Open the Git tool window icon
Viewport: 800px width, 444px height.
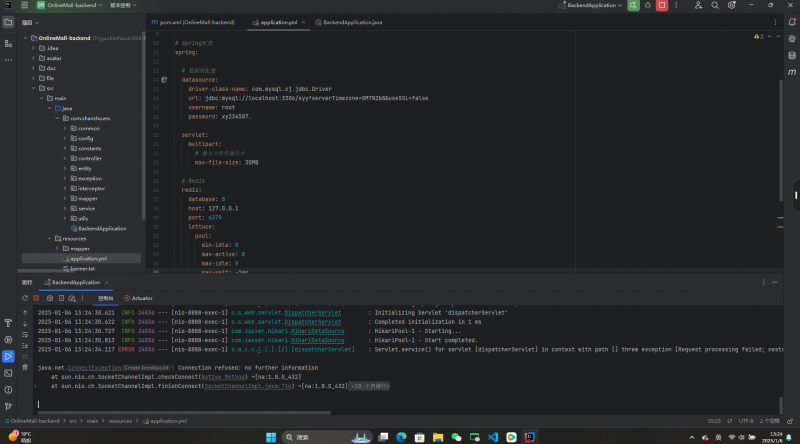[8, 407]
